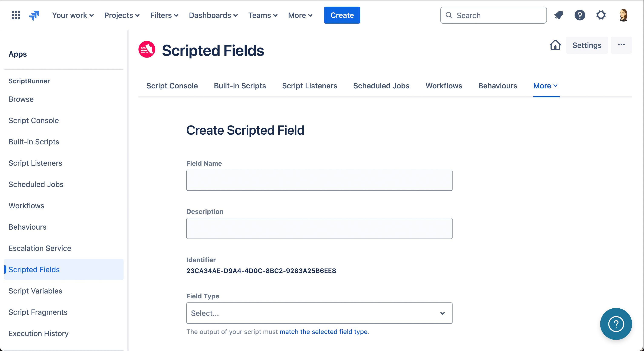This screenshot has width=644, height=351.
Task: Expand the More tab dropdown
Action: pyautogui.click(x=545, y=86)
